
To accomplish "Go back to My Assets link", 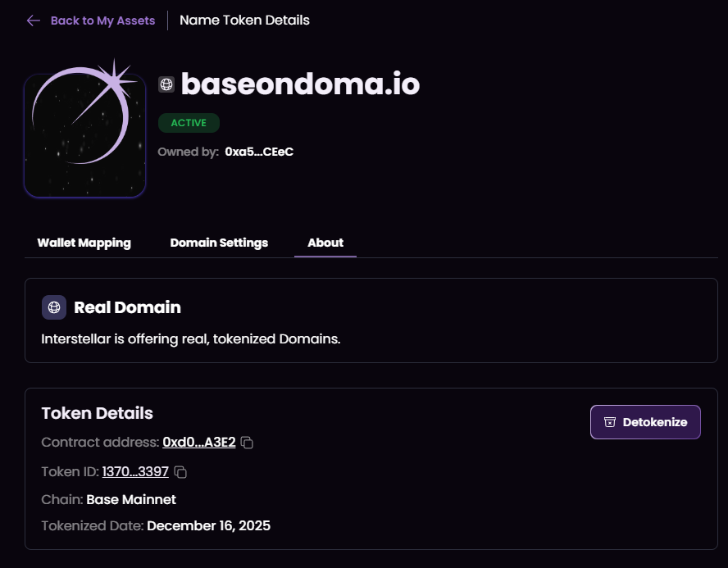I will pos(102,20).
